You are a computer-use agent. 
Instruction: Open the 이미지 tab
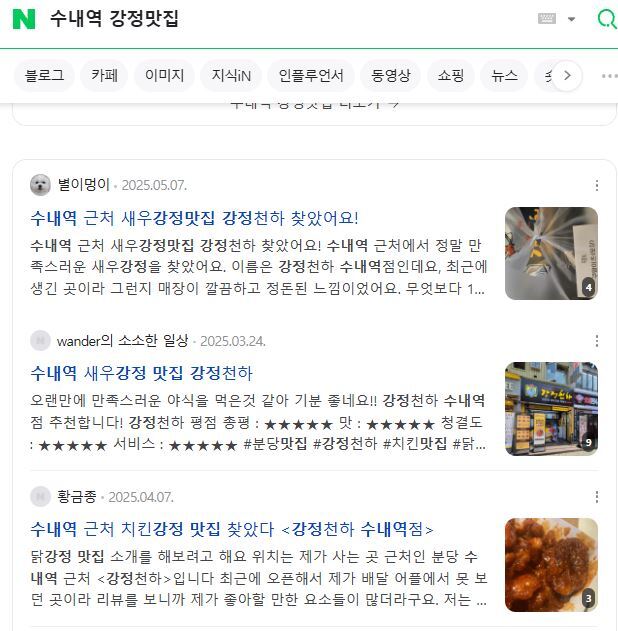[x=164, y=75]
